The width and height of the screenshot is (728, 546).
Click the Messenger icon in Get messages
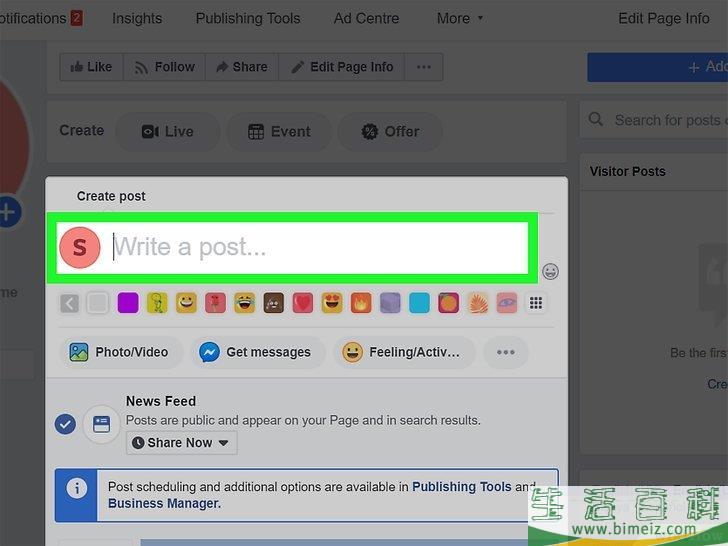209,352
